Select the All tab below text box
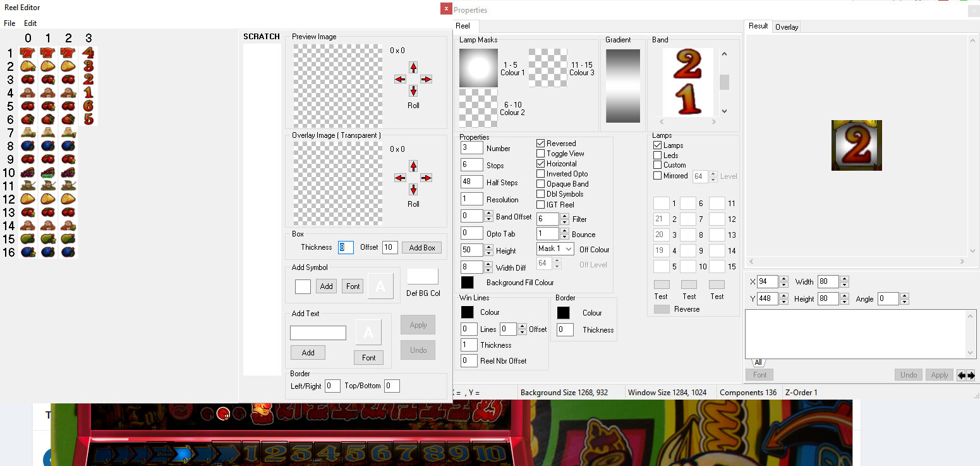The image size is (980, 466). tap(757, 363)
